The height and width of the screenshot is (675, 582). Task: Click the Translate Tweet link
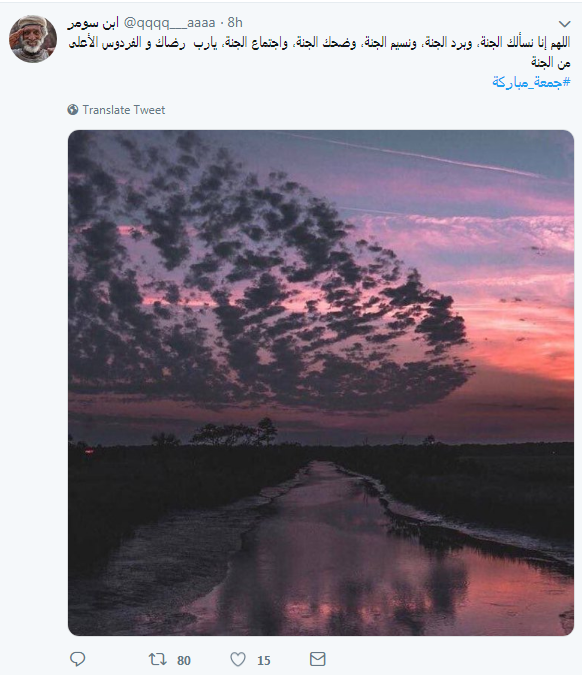click(124, 110)
